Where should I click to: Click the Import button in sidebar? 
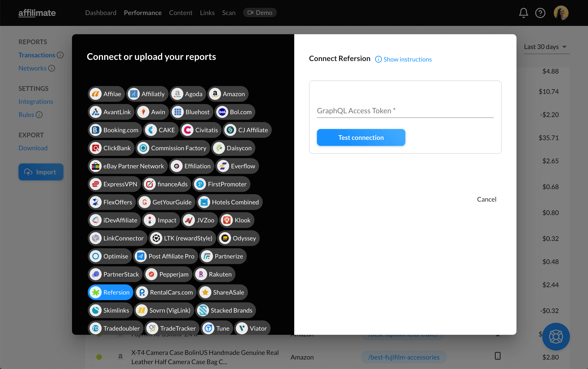(40, 172)
